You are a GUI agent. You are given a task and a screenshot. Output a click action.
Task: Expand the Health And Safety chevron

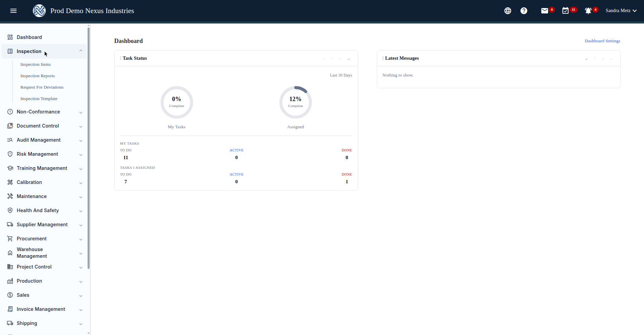81,211
